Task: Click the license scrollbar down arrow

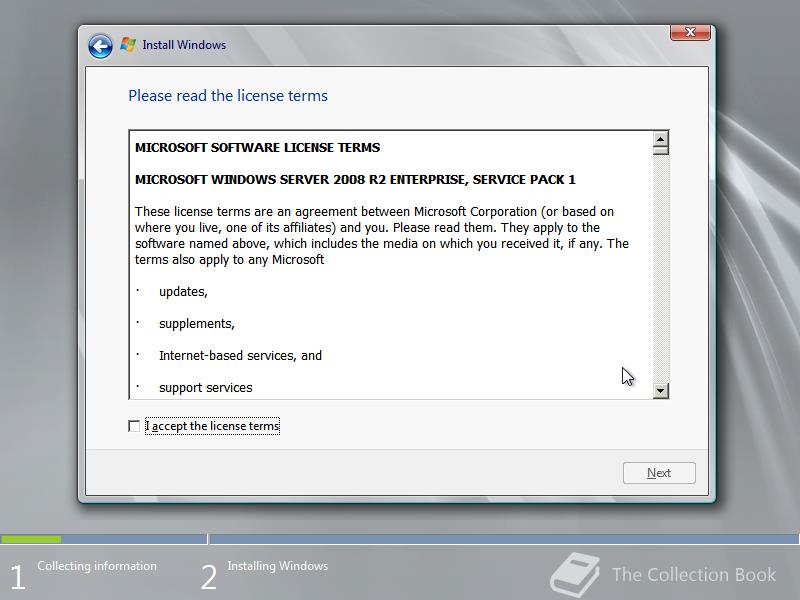Action: [x=661, y=391]
